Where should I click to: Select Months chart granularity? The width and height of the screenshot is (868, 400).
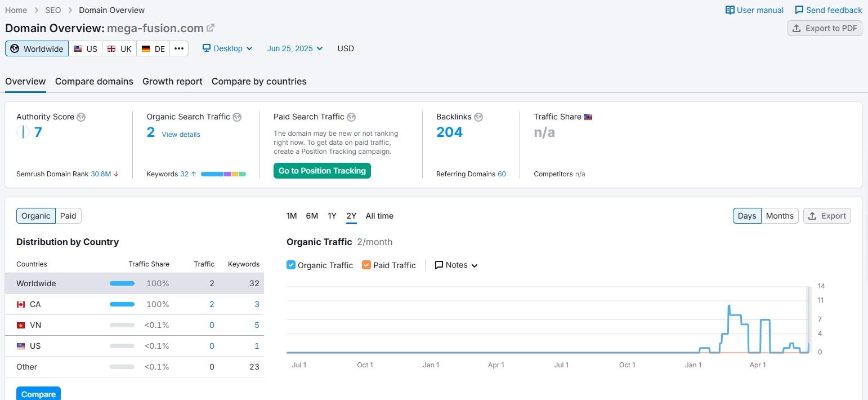[780, 216]
